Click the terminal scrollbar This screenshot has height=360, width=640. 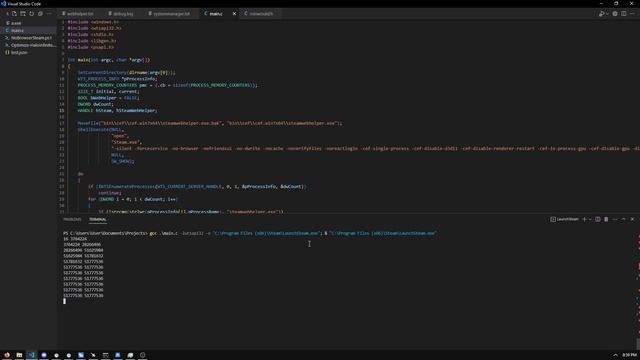point(638,344)
